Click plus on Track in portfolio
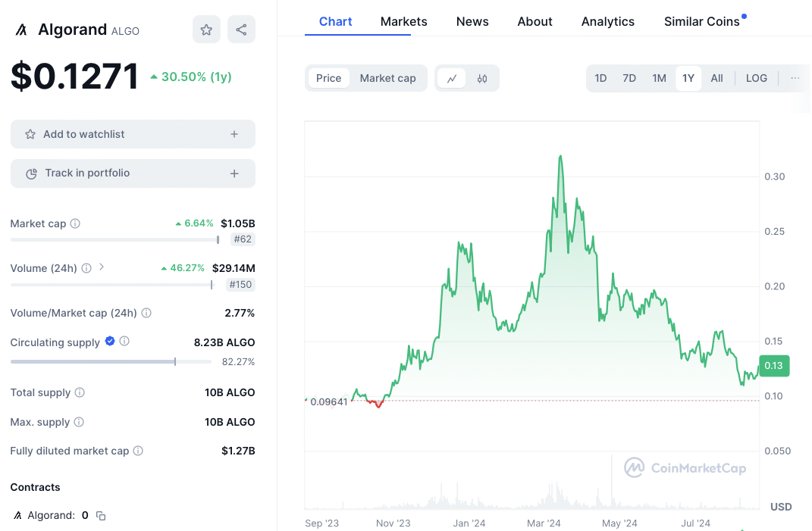This screenshot has width=812, height=531. [x=234, y=173]
